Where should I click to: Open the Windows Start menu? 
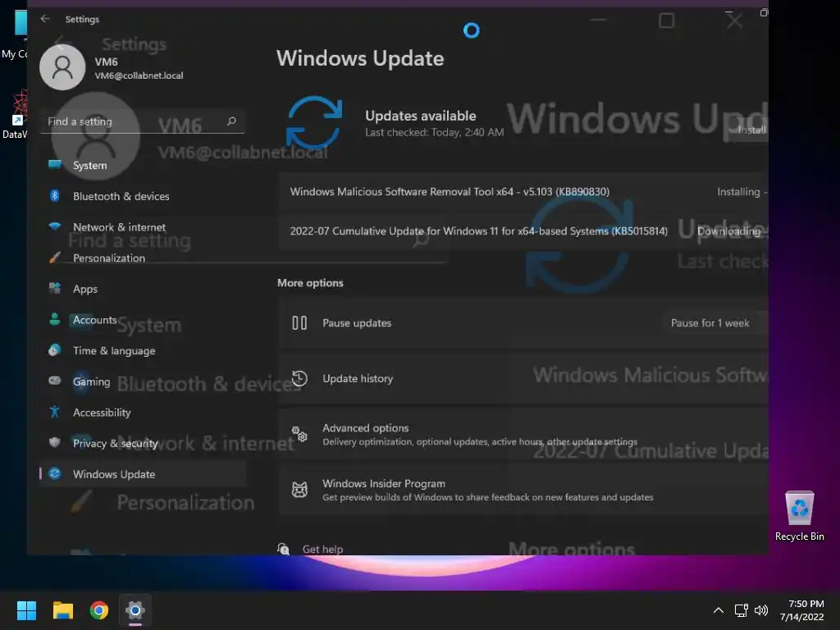26,610
